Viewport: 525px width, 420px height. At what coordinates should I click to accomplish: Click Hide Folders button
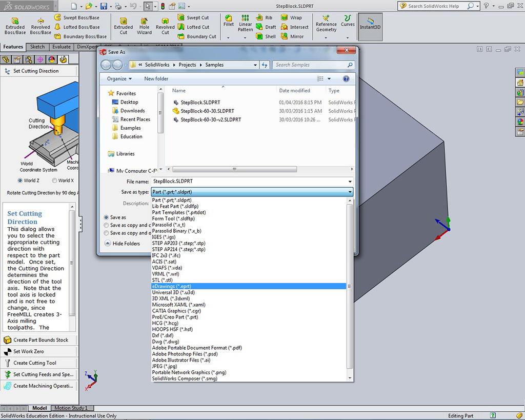click(x=122, y=244)
